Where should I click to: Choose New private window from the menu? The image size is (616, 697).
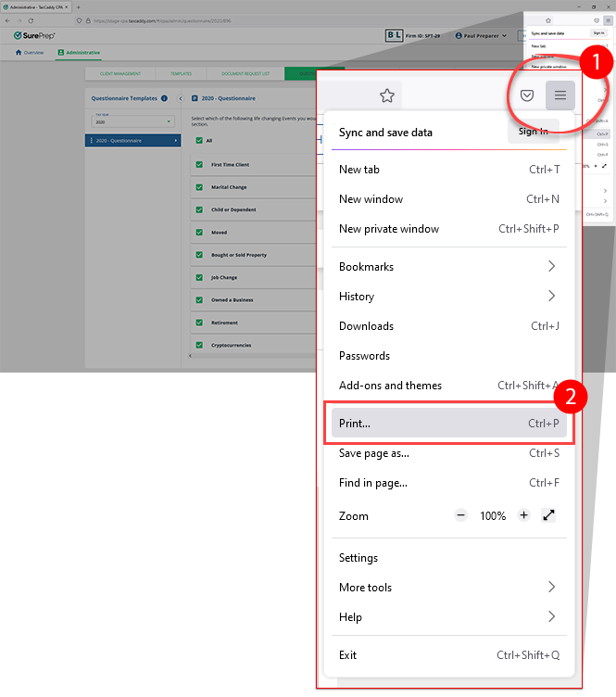449,229
